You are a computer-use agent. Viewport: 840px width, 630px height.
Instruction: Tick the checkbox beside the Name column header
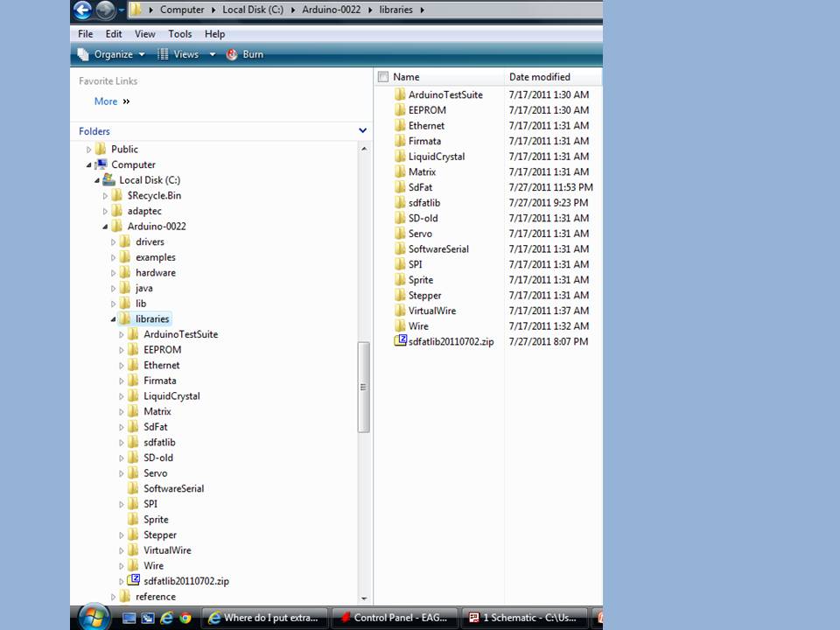[382, 76]
